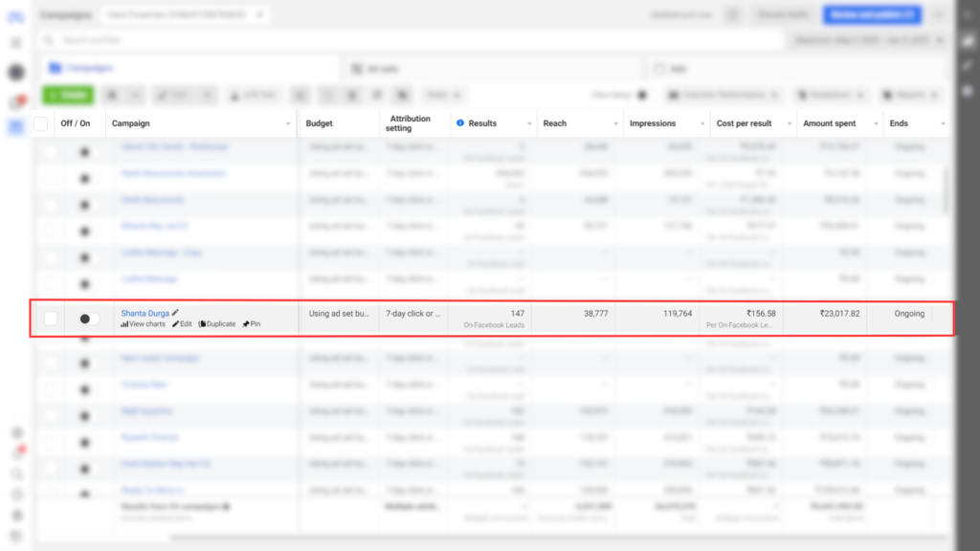Click the info icon beside Results header
The image size is (980, 551).
point(460,123)
